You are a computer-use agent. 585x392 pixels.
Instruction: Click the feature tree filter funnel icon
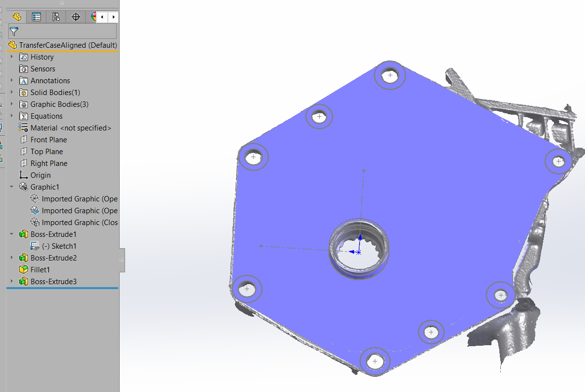[14, 32]
